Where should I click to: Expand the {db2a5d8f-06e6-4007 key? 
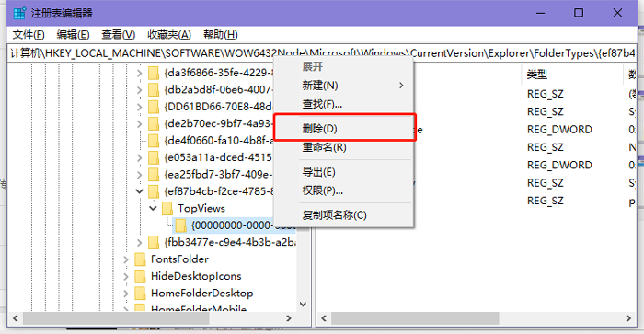click(140, 90)
